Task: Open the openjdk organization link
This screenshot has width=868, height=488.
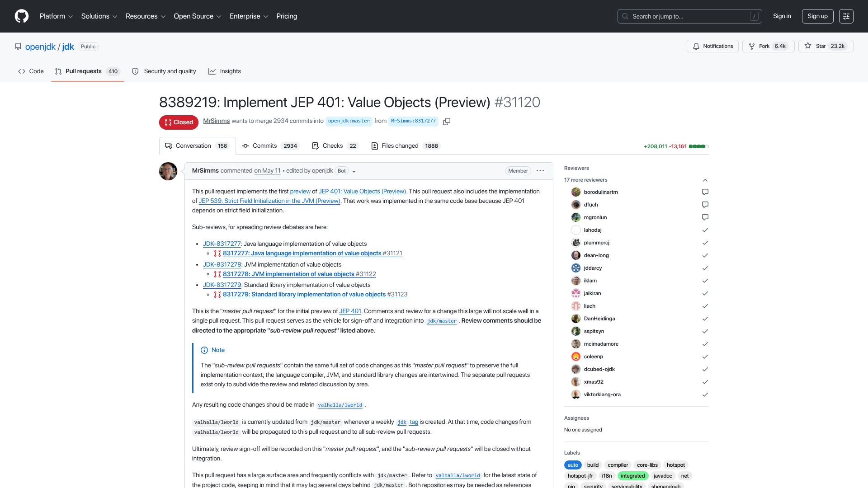Action: point(40,47)
